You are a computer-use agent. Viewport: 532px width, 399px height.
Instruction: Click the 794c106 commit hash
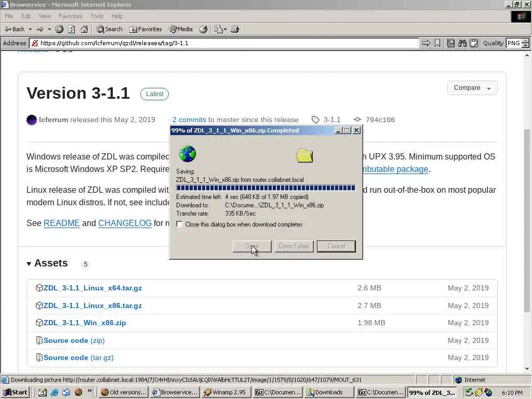(380, 120)
